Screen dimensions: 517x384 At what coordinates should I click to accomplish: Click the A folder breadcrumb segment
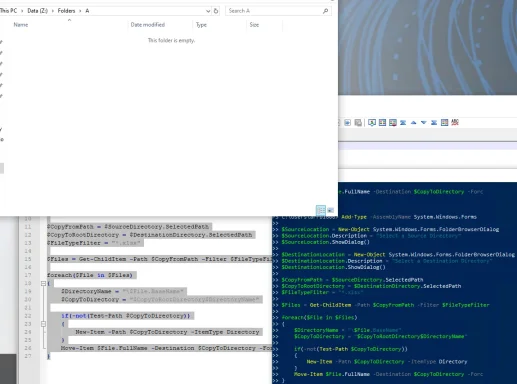[87, 11]
